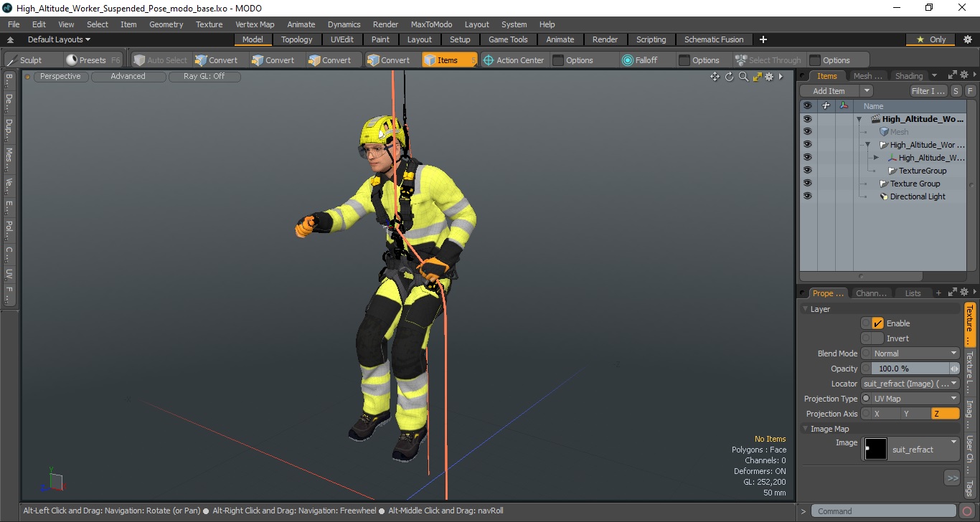Expand the Properties panel with the maximize icon
The height and width of the screenshot is (522, 980).
[953, 292]
